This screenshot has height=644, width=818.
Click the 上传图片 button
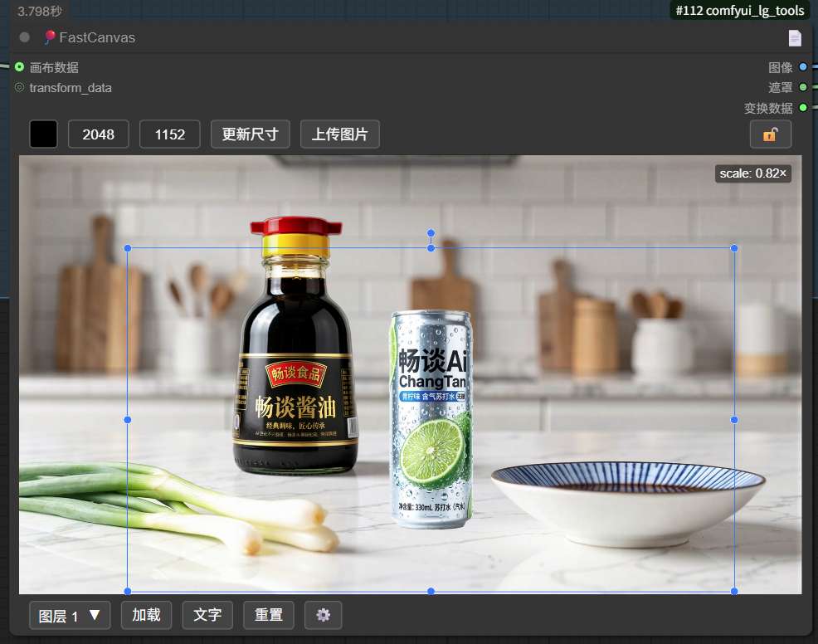[339, 134]
